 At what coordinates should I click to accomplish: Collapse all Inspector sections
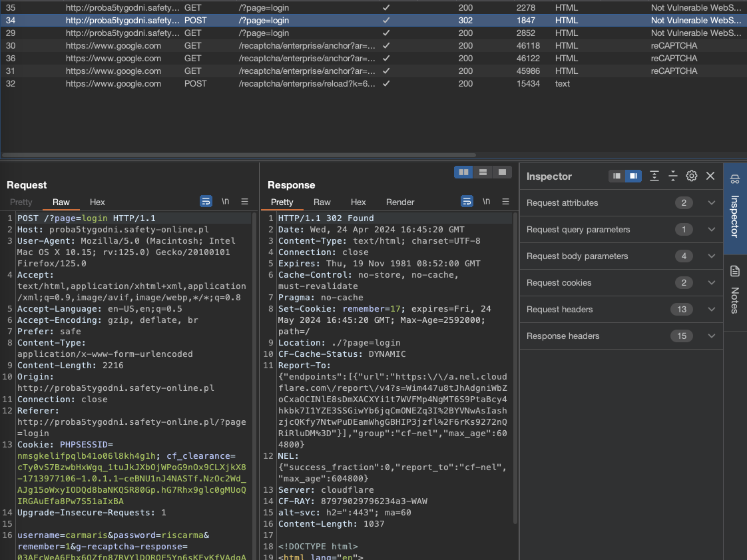tap(673, 176)
